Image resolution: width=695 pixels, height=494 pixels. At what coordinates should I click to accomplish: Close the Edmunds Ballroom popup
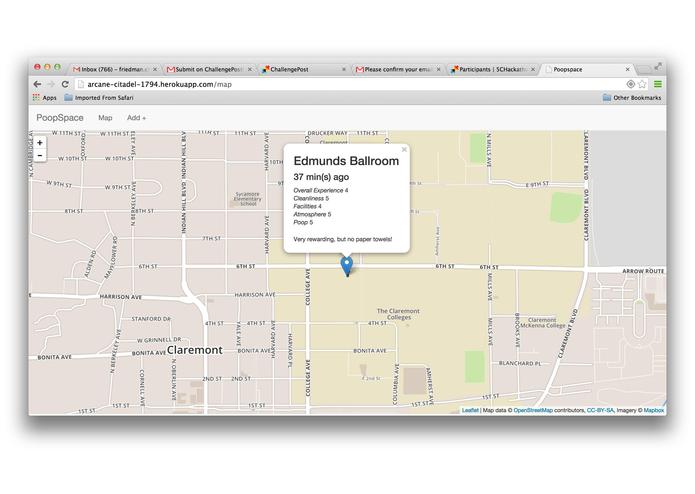tap(404, 150)
